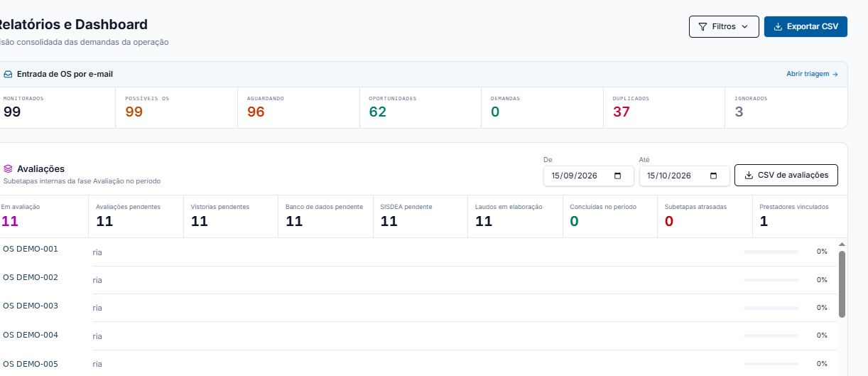Select the SISDEA pendente metric
Viewport: 868px width, 376px height.
click(420, 216)
